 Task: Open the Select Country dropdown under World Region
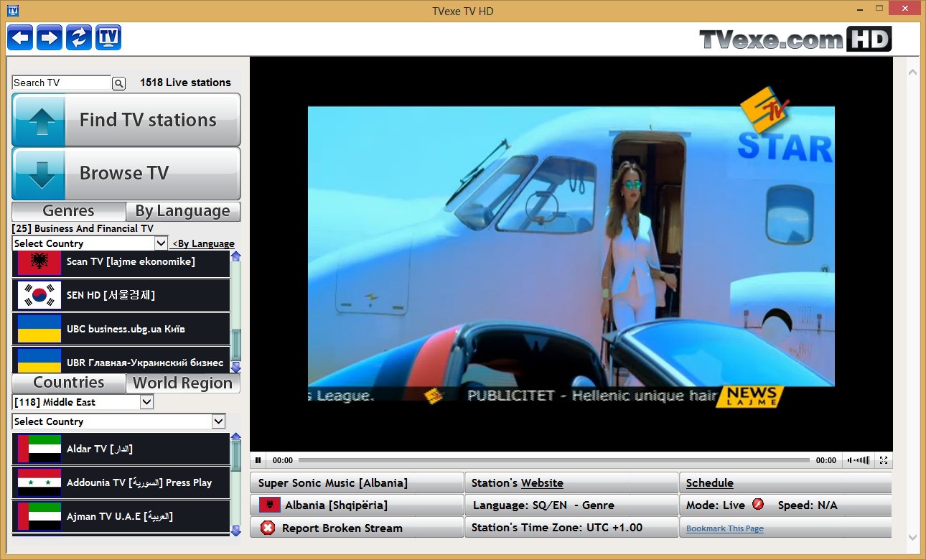118,421
